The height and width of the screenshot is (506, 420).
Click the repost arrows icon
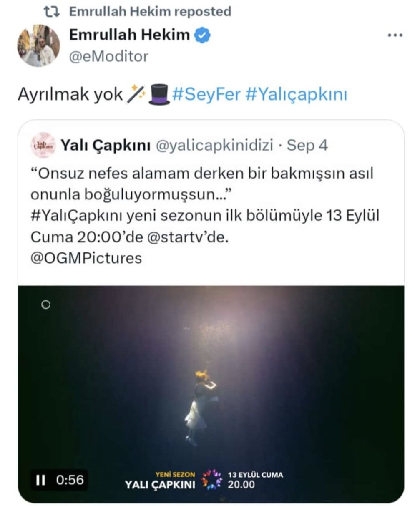click(x=53, y=11)
